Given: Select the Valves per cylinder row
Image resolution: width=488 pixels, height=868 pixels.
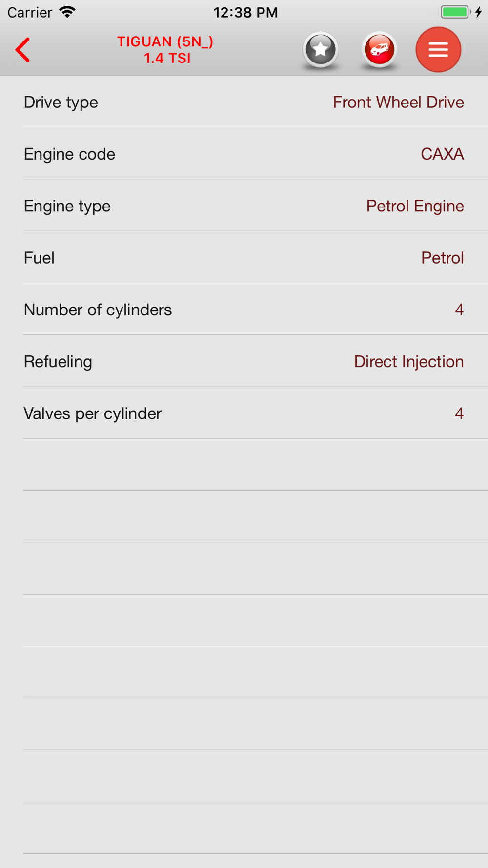Looking at the screenshot, I should [x=244, y=413].
